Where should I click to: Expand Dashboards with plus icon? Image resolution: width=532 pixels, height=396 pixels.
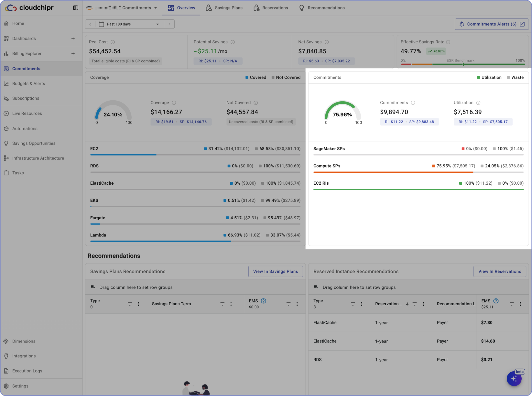73,39
